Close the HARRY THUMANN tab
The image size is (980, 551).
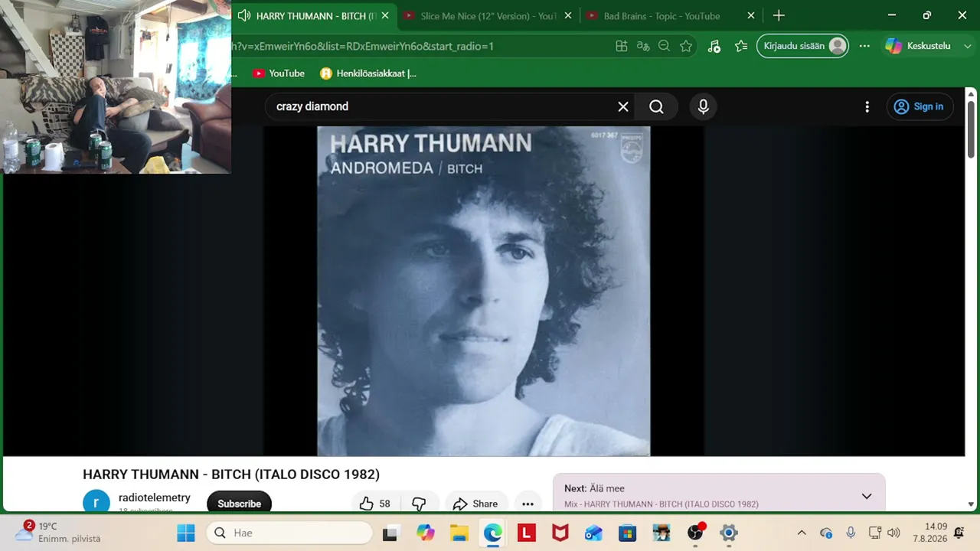[x=385, y=15]
